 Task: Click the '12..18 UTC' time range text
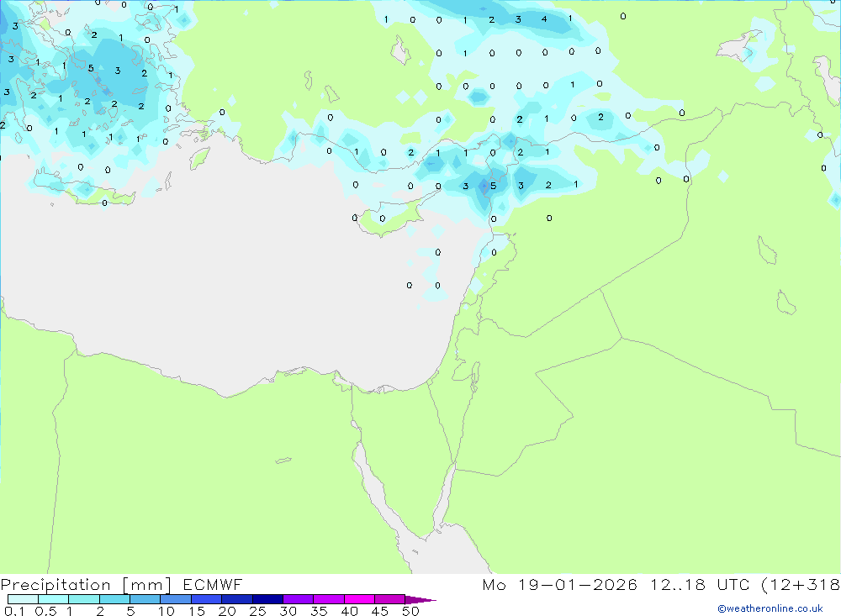pyautogui.click(x=700, y=584)
